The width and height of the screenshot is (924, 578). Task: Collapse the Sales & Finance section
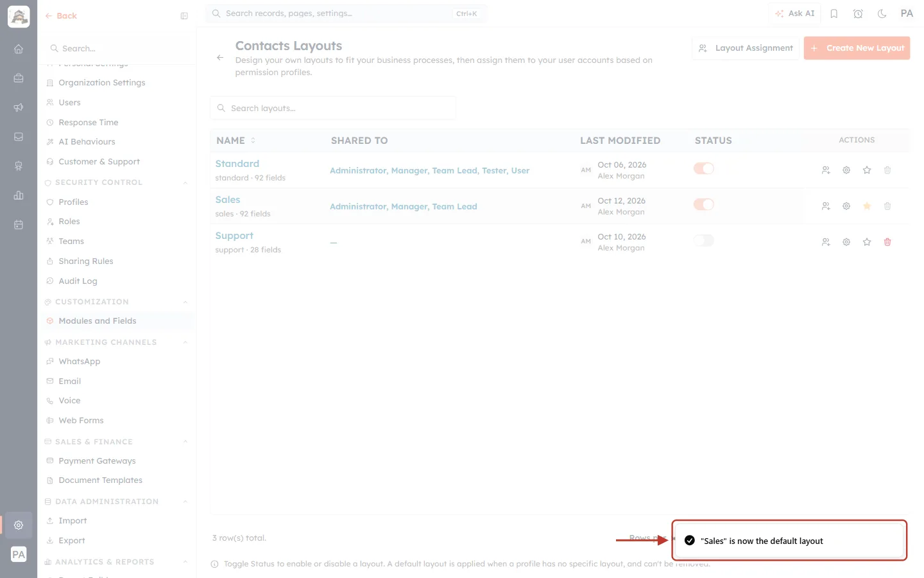[185, 442]
